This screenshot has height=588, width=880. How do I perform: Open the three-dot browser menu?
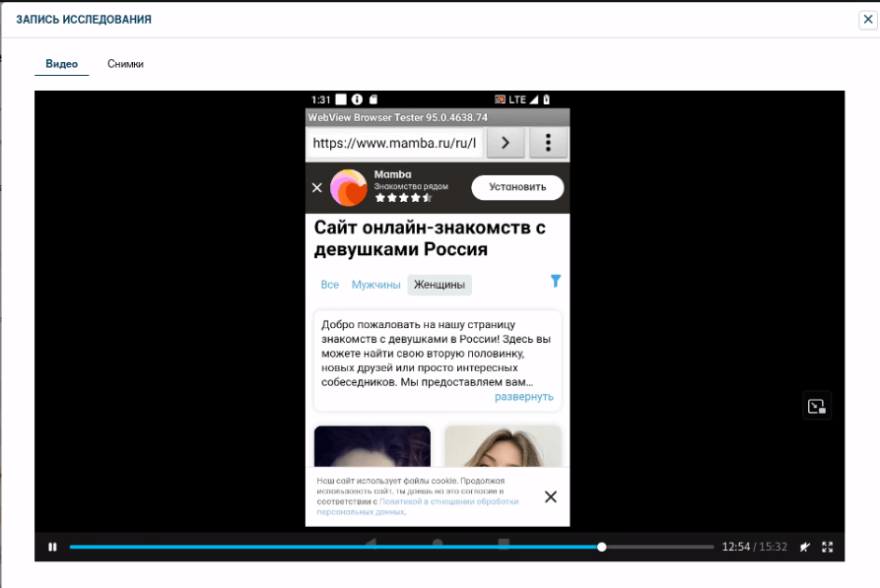coord(549,143)
